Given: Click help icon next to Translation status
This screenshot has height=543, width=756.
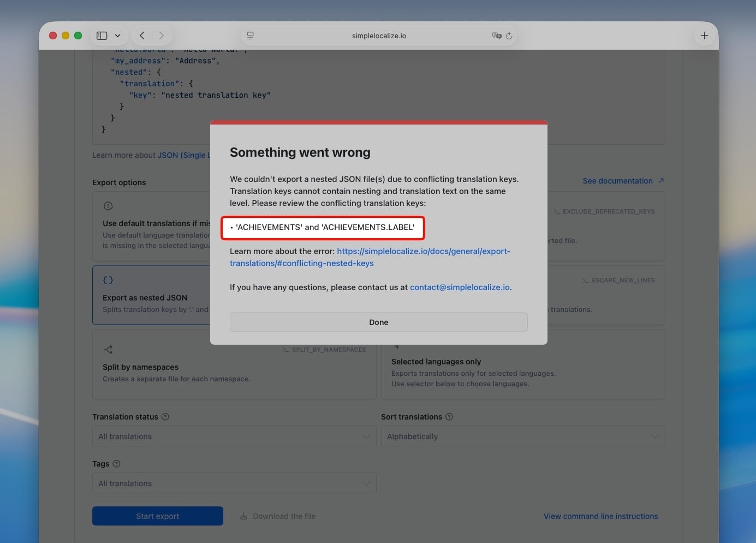Looking at the screenshot, I should pyautogui.click(x=165, y=417).
